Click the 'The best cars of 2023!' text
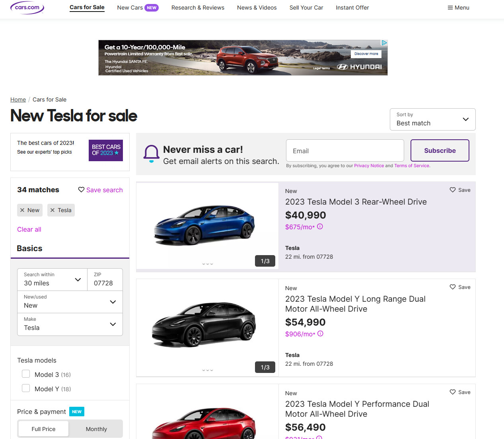Viewport: 504px width, 439px height. [46, 143]
